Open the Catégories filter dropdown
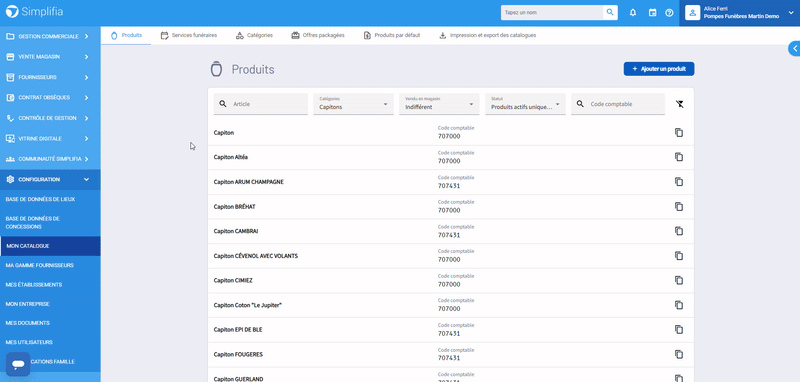 (x=353, y=104)
